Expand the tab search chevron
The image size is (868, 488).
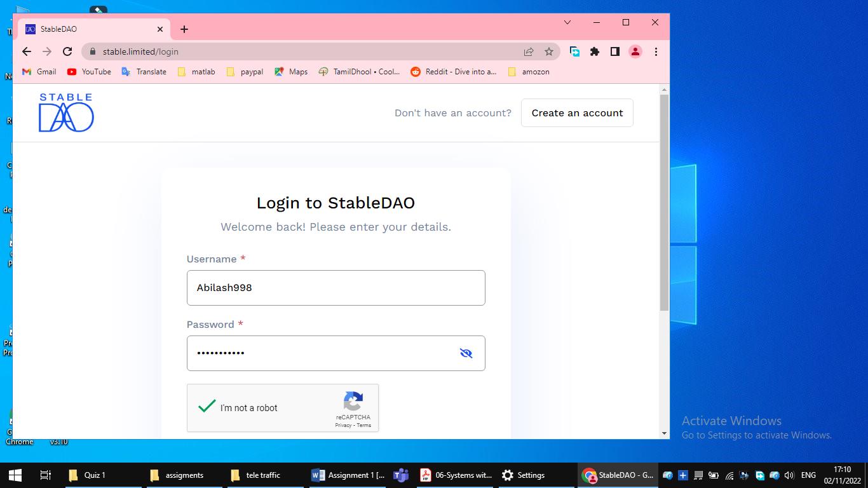[x=567, y=22]
